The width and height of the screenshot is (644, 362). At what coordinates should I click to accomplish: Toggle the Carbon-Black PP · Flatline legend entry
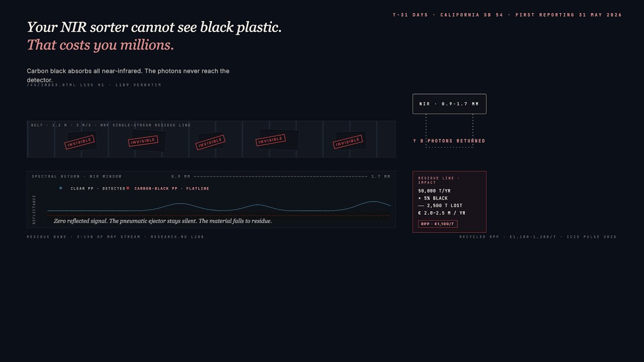coord(168,189)
